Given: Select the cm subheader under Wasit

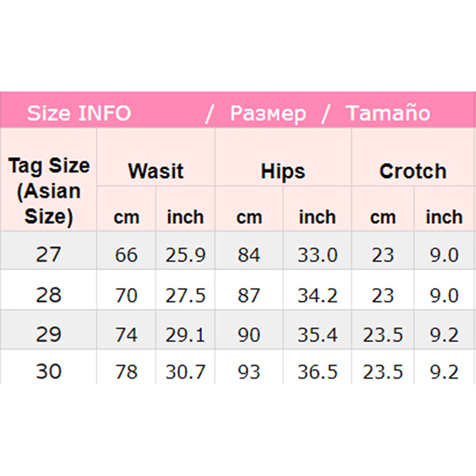Looking at the screenshot, I should pos(126,217).
